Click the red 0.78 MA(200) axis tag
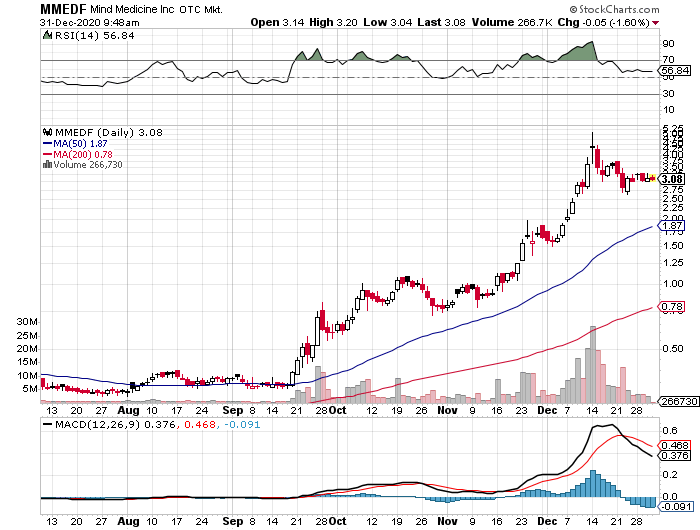Image resolution: width=700 pixels, height=530 pixels. tap(672, 307)
